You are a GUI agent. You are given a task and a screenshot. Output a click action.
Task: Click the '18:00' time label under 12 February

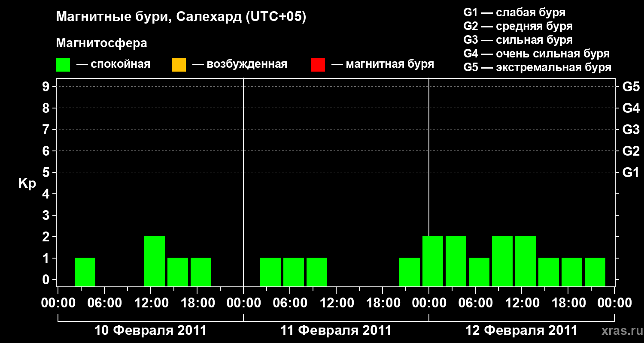pos(568,303)
